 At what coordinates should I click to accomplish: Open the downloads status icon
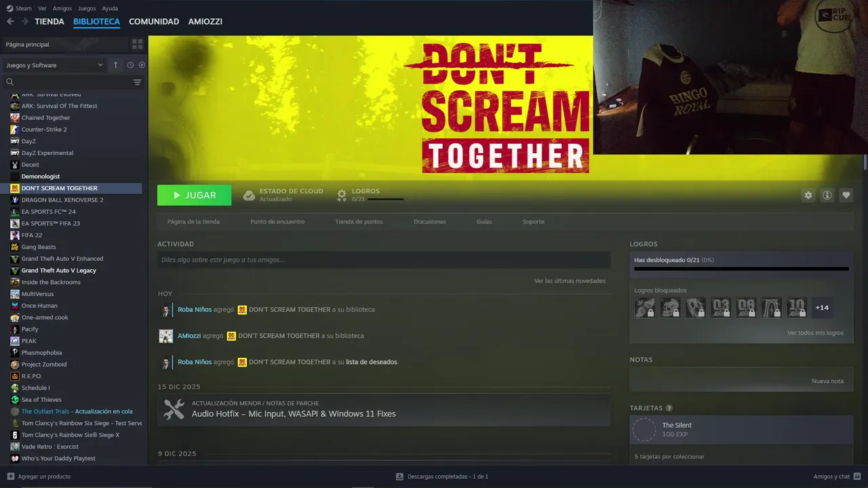coord(399,476)
